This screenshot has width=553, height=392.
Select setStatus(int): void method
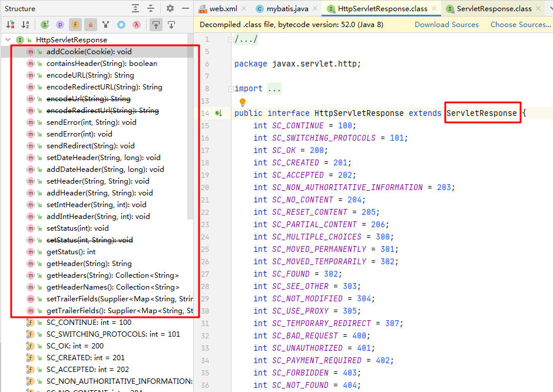pos(78,228)
